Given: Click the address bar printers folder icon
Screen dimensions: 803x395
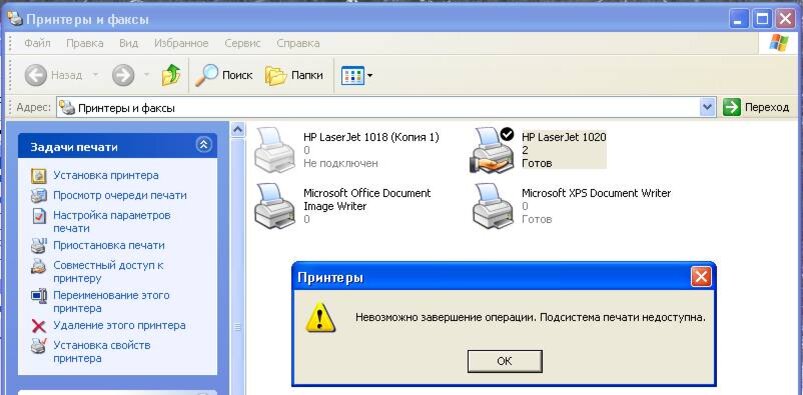Looking at the screenshot, I should click(67, 108).
